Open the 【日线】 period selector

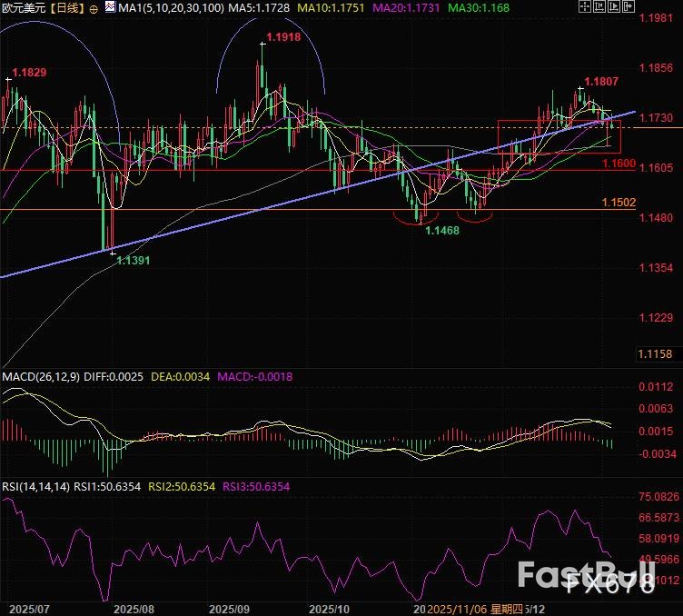69,7
